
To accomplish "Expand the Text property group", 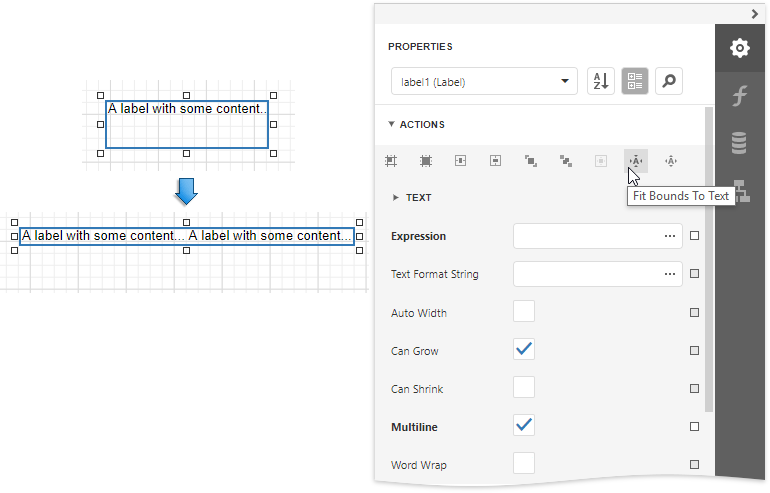I will click(396, 198).
